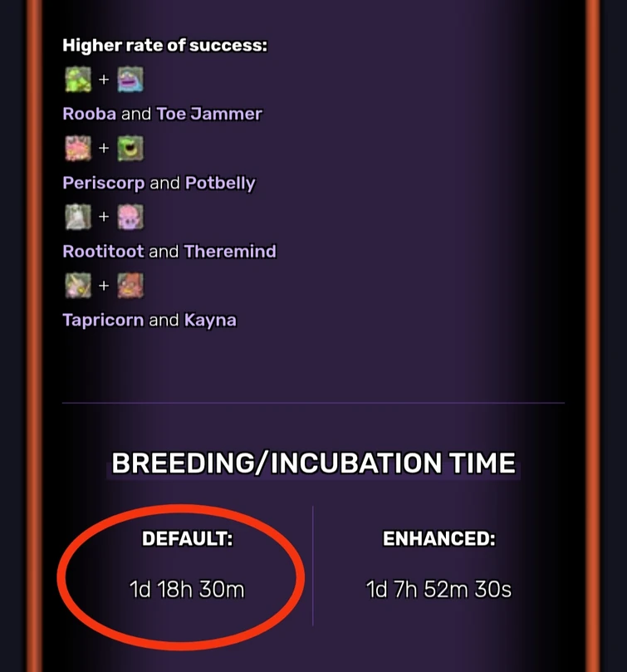627x672 pixels.
Task: Click the enhanced time 1d 7h 52m 30s
Action: click(438, 590)
